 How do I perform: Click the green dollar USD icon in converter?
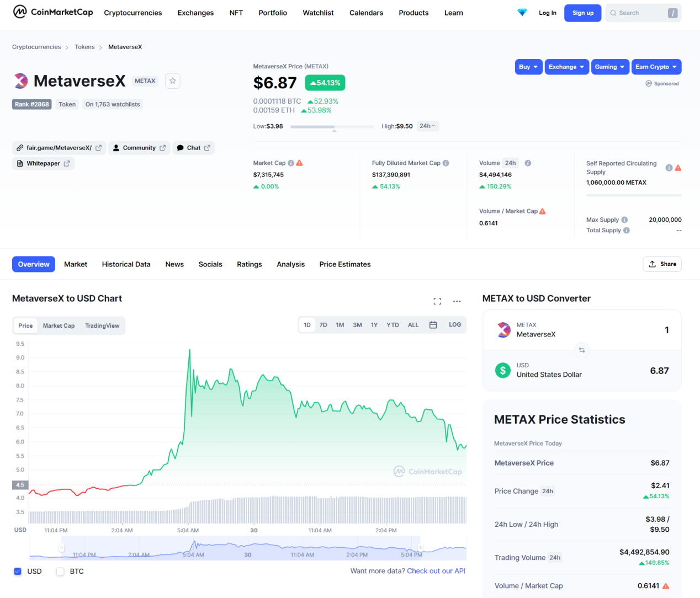(503, 370)
